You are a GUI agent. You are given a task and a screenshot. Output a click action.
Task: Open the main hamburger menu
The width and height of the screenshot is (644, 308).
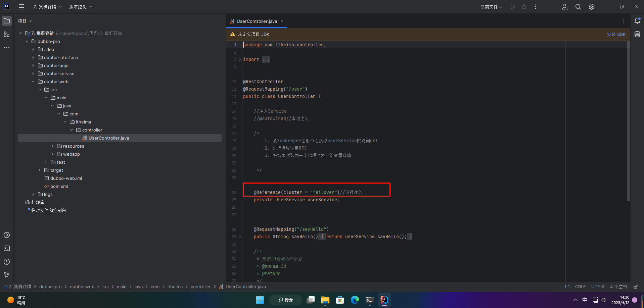pos(21,7)
